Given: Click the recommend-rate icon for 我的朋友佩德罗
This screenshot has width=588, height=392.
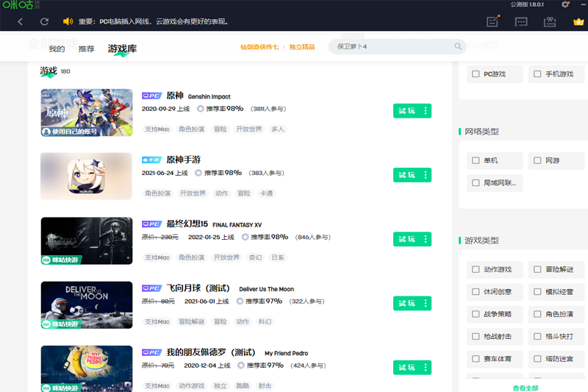Looking at the screenshot, I should tap(241, 366).
